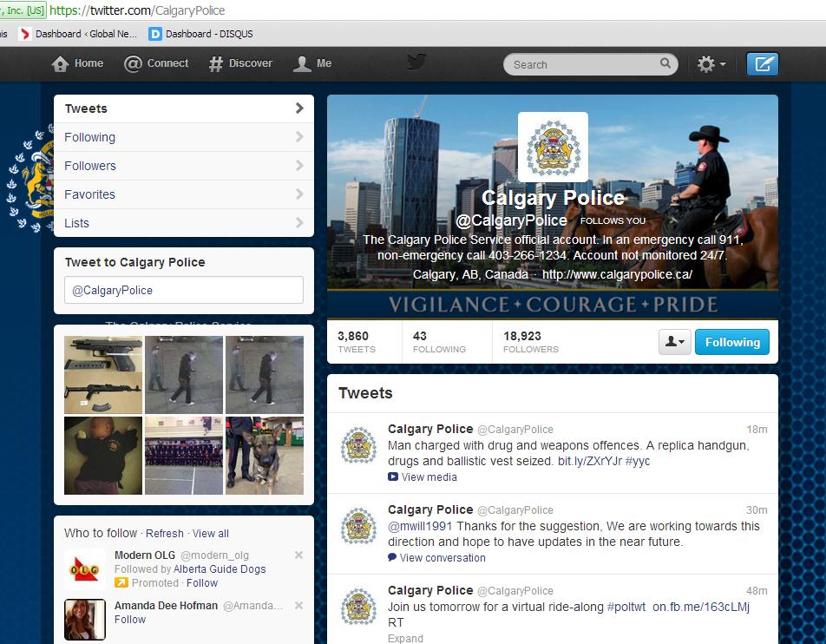Image resolution: width=826 pixels, height=644 pixels.
Task: Unfollow Calgary Police using the Following button
Action: [x=731, y=342]
